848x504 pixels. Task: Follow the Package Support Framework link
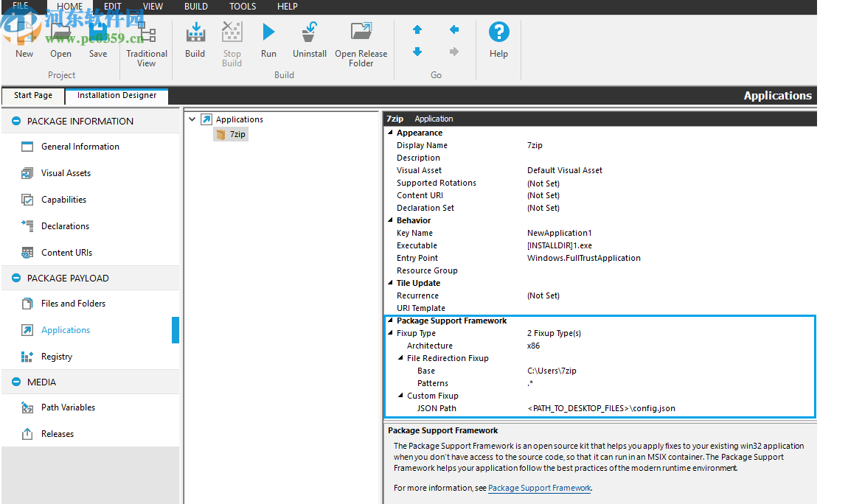pyautogui.click(x=539, y=487)
